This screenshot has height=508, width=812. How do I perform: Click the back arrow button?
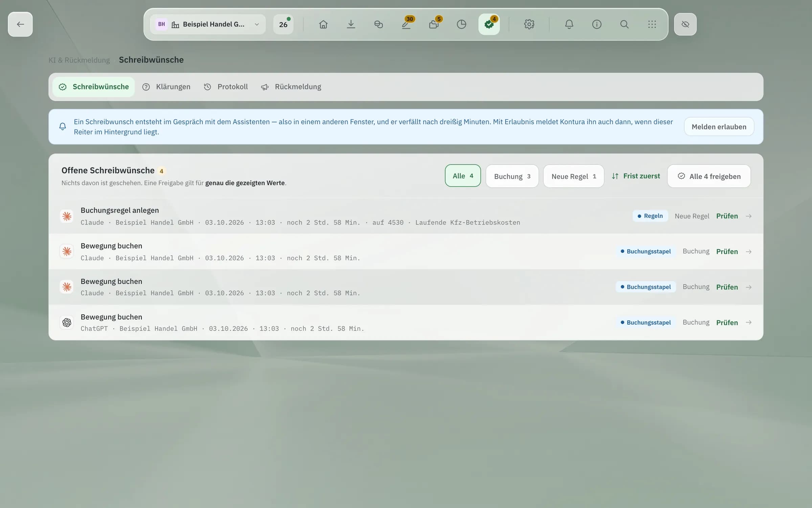point(20,24)
